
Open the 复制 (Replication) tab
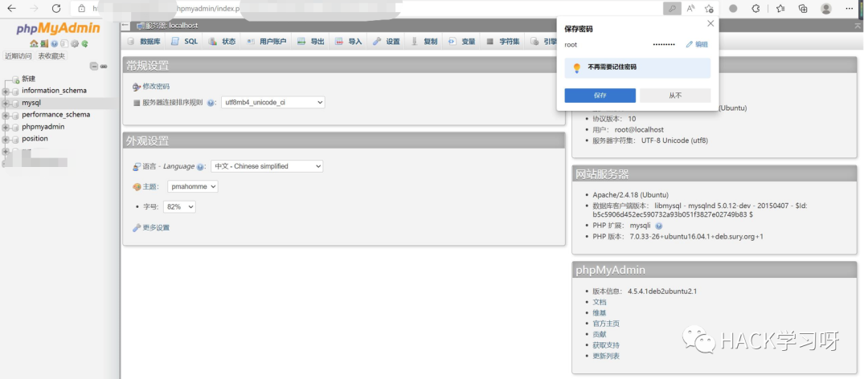coord(424,42)
